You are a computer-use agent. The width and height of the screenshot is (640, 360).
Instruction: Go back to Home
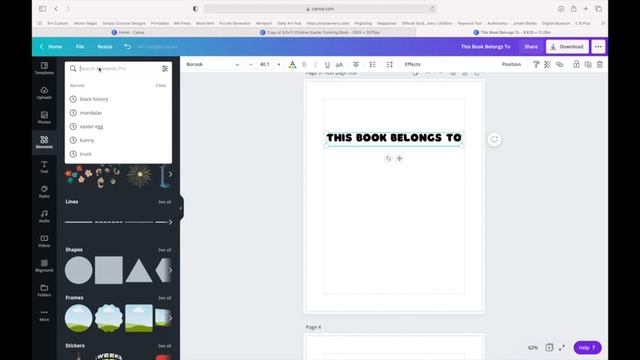(x=51, y=47)
